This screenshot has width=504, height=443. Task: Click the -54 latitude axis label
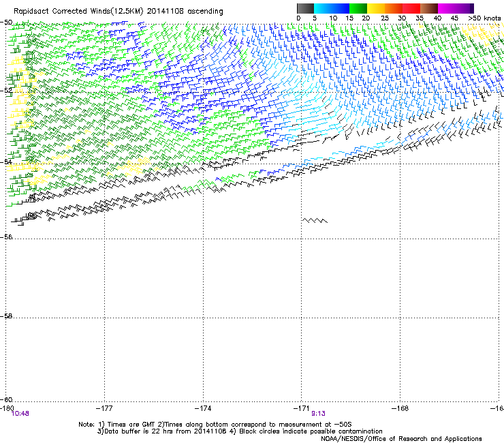tap(6, 162)
